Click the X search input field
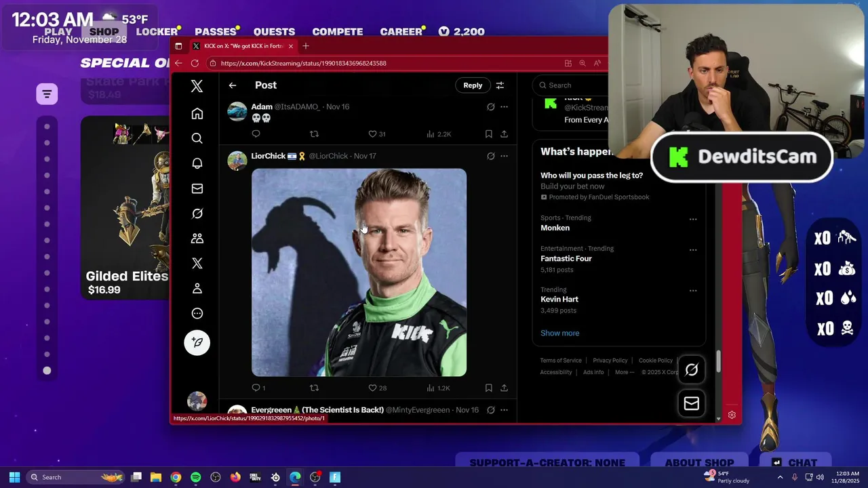This screenshot has height=488, width=868. pyautogui.click(x=570, y=85)
